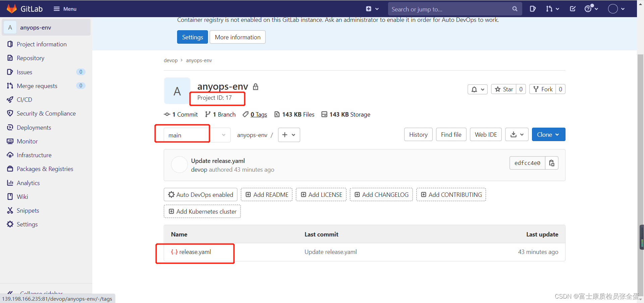Click the Analytics chart icon
The image size is (644, 303).
tap(10, 183)
